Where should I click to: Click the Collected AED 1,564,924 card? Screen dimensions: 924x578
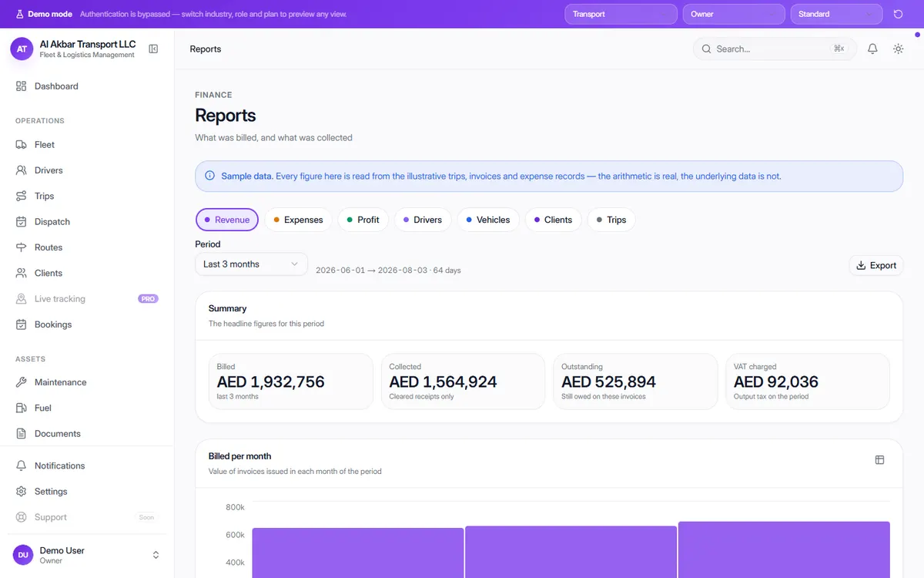pyautogui.click(x=463, y=381)
